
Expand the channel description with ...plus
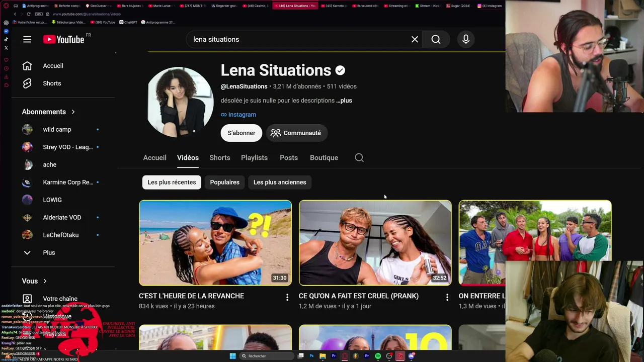tap(344, 101)
